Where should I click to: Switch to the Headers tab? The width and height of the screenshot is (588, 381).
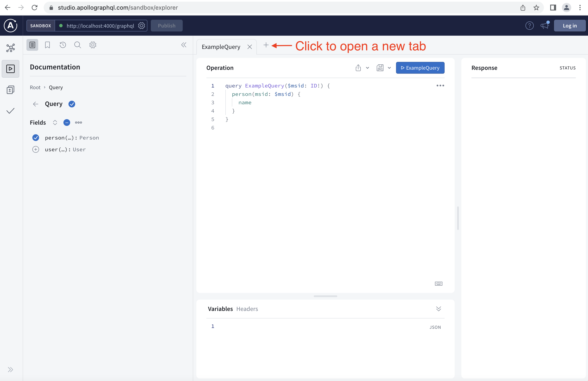click(247, 309)
